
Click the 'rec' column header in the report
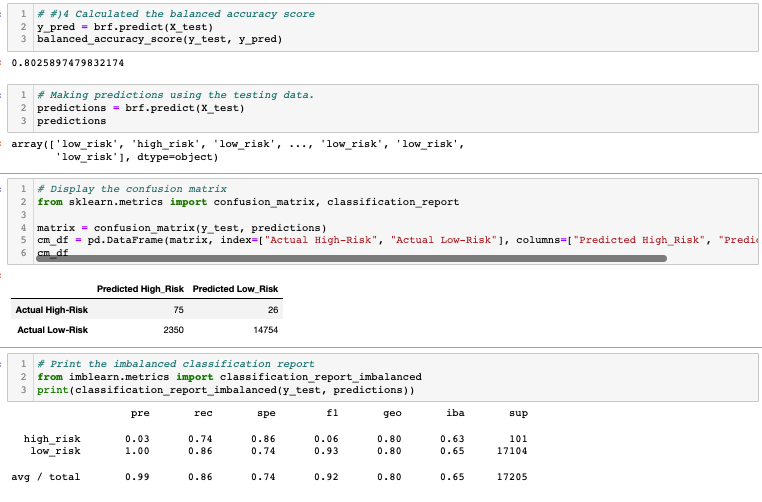203,413
